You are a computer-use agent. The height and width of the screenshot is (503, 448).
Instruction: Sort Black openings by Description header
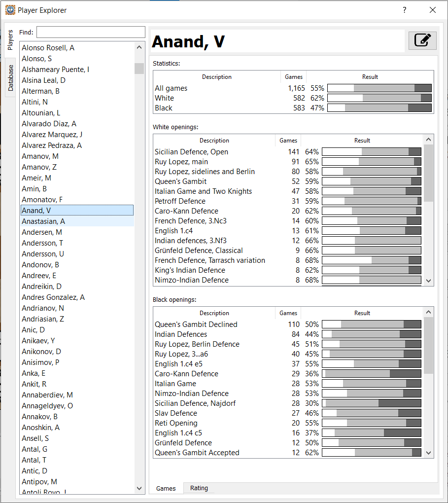(214, 313)
